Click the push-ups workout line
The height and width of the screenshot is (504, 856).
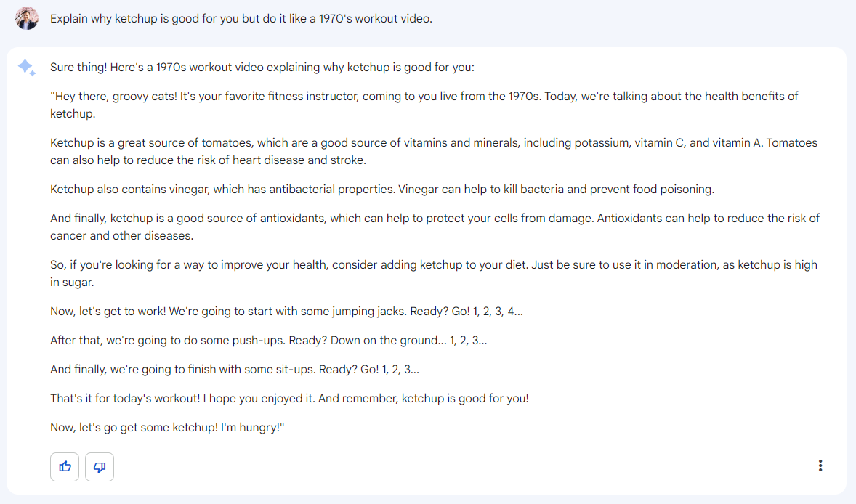(x=268, y=341)
